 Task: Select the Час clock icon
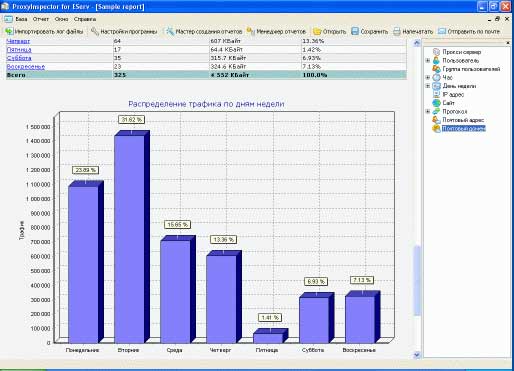(x=436, y=77)
